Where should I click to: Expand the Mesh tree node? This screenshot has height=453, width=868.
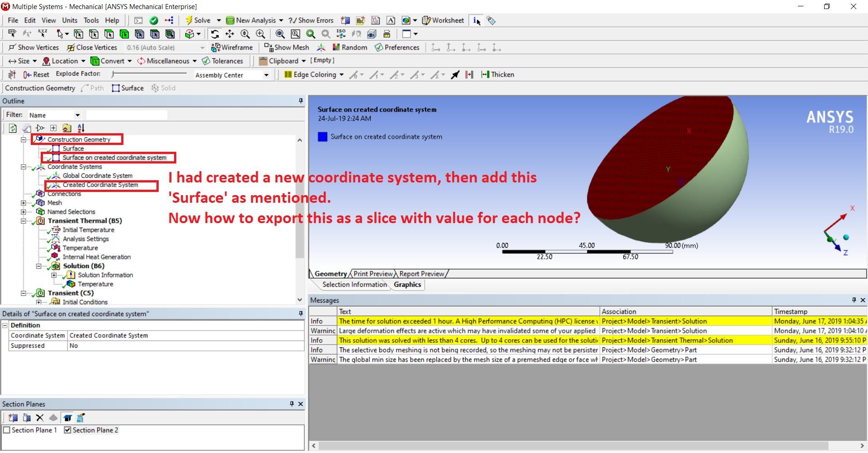[24, 203]
